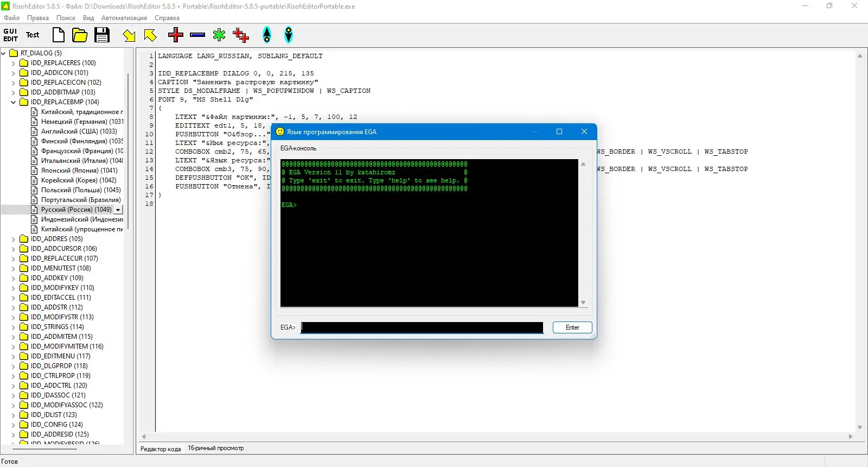Open the Поиск menu
The width and height of the screenshot is (868, 467).
click(66, 18)
